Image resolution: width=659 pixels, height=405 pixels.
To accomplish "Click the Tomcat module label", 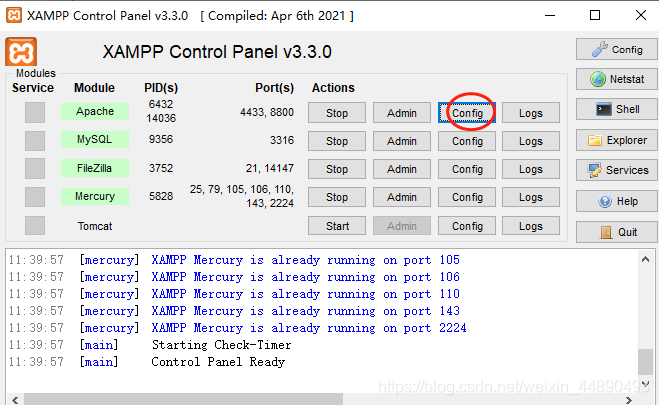I will point(95,226).
